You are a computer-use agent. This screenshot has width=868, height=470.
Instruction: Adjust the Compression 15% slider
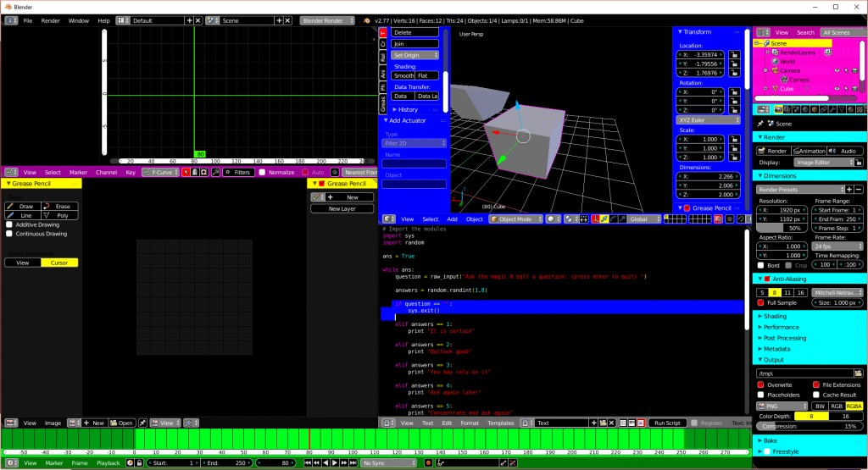[x=810, y=426]
